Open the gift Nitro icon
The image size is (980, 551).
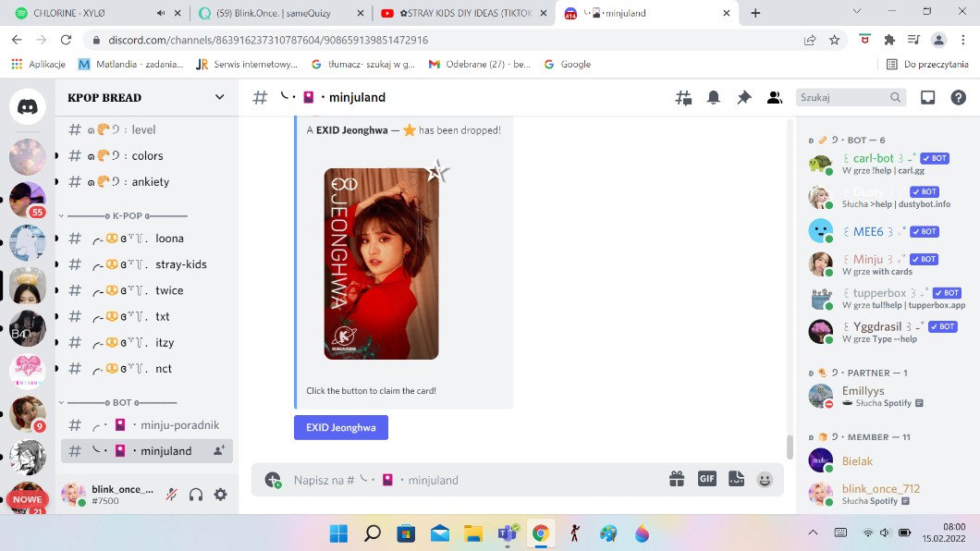677,479
